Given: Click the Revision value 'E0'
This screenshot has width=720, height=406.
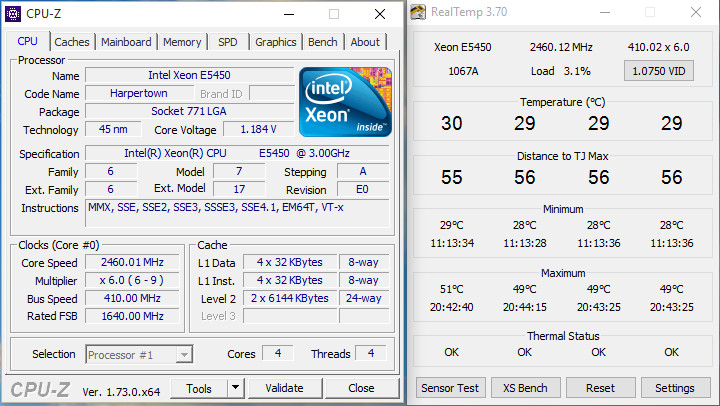Looking at the screenshot, I should point(363,189).
